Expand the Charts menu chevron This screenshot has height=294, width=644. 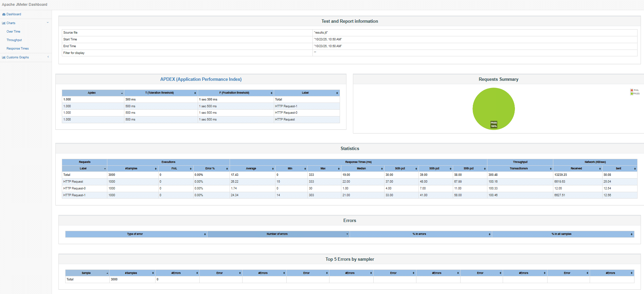coord(48,23)
